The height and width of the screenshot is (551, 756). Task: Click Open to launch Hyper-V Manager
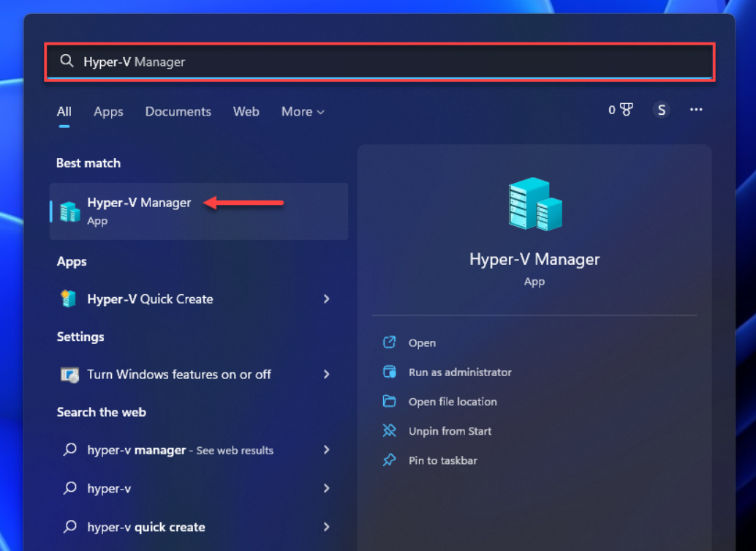pos(420,342)
